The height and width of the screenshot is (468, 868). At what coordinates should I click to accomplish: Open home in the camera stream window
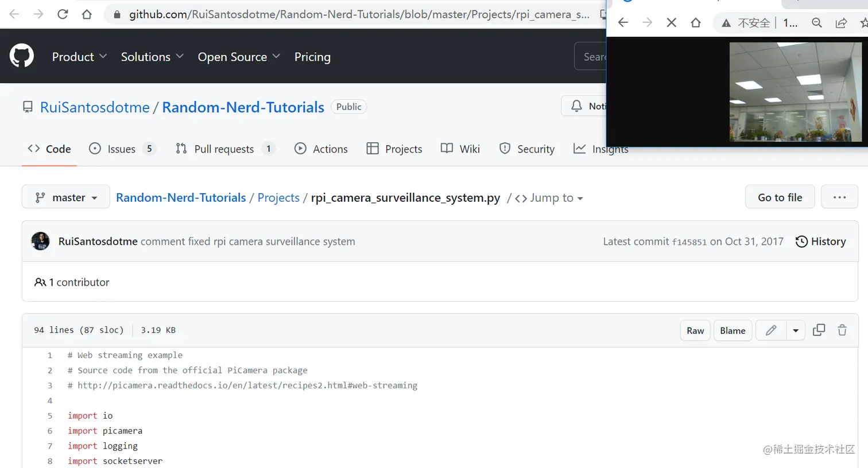click(x=695, y=22)
